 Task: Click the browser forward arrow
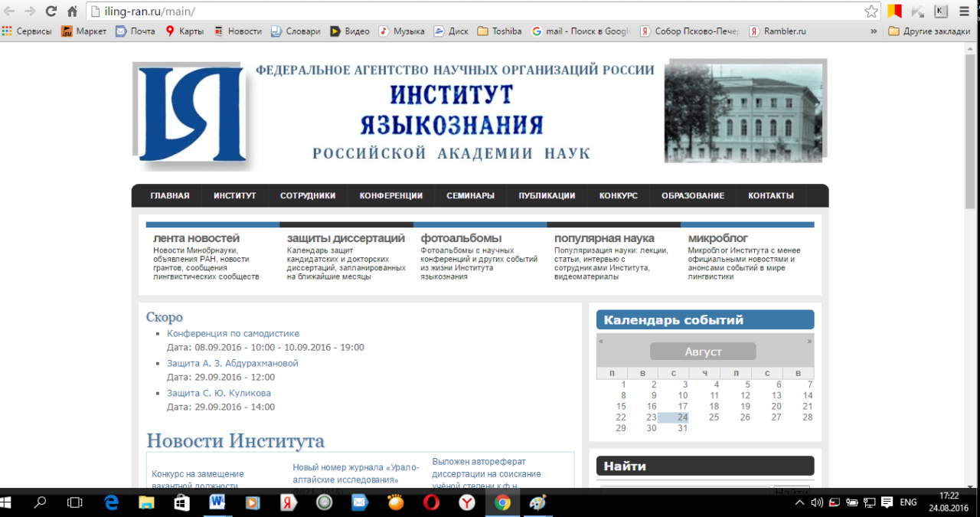pos(31,11)
